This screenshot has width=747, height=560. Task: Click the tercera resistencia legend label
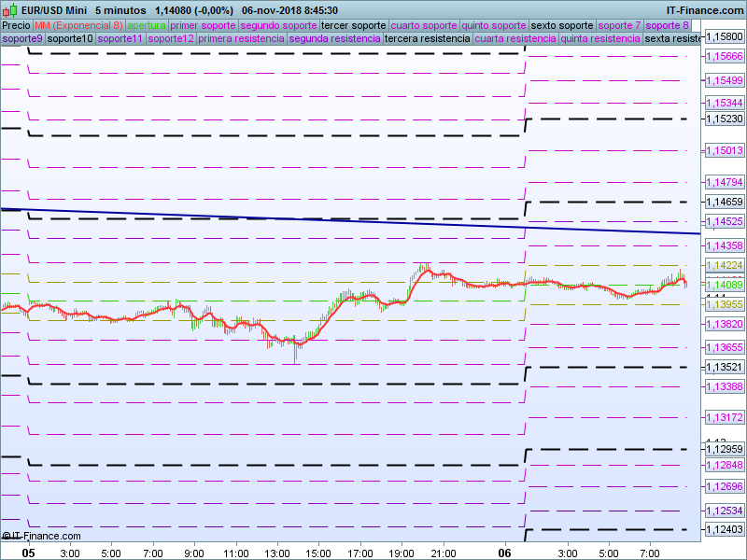(x=428, y=39)
